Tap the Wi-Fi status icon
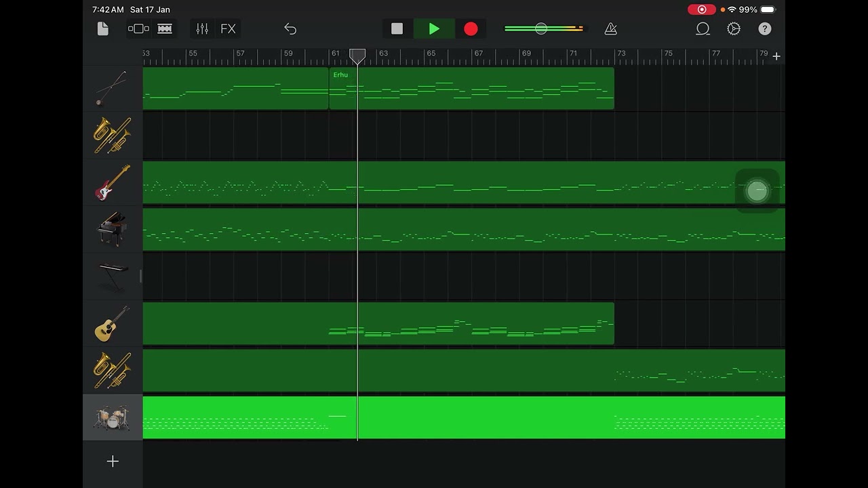The width and height of the screenshot is (868, 488). [x=732, y=9]
